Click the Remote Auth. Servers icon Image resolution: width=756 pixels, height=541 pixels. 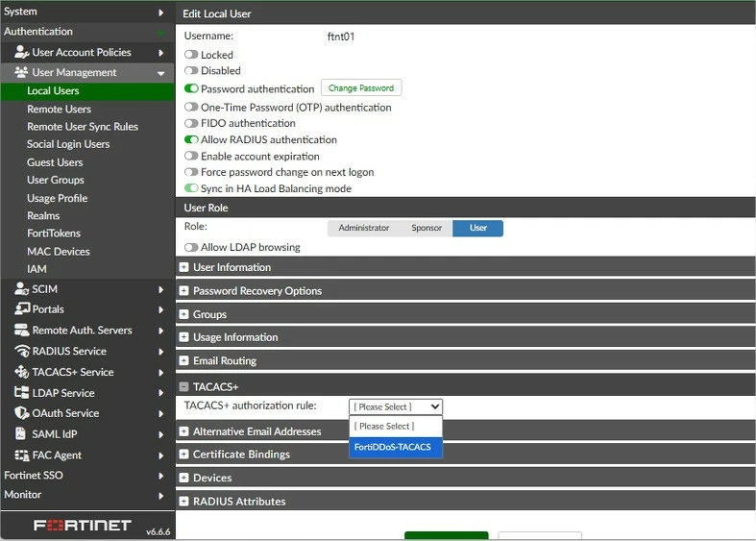pyautogui.click(x=22, y=331)
